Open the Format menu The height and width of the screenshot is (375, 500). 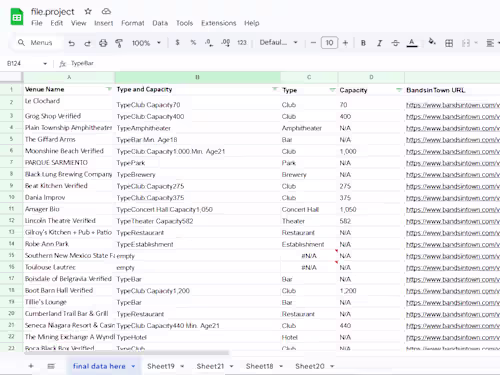pyautogui.click(x=133, y=23)
